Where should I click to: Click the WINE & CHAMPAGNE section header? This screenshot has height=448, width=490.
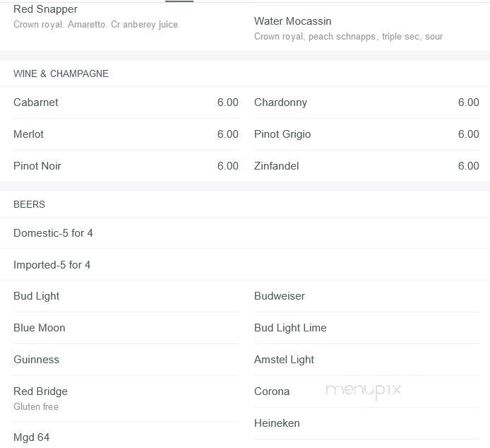coord(61,73)
